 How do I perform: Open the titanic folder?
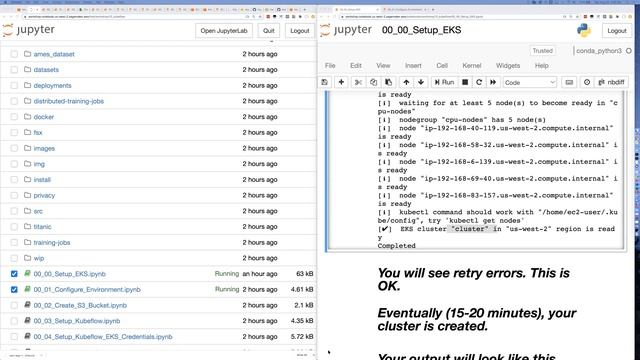point(42,227)
